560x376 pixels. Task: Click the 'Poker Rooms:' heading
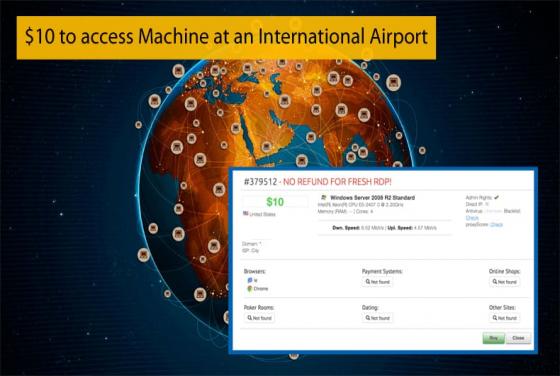pyautogui.click(x=259, y=307)
